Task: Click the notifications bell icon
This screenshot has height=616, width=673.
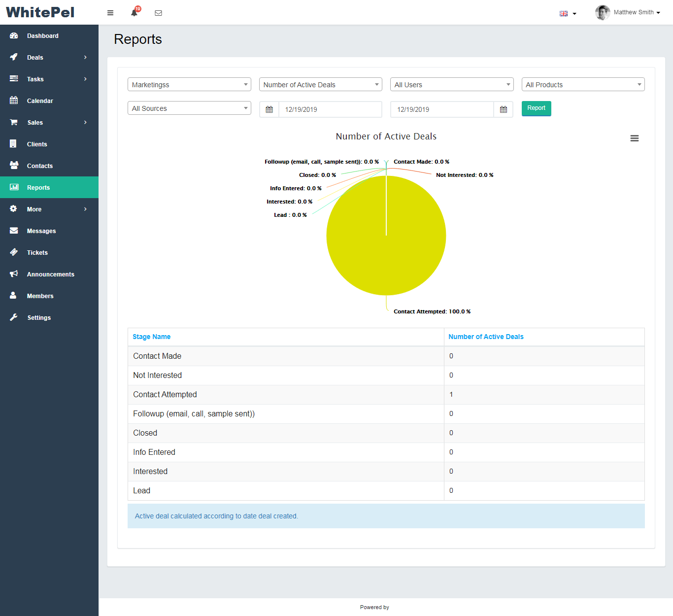Action: point(134,13)
